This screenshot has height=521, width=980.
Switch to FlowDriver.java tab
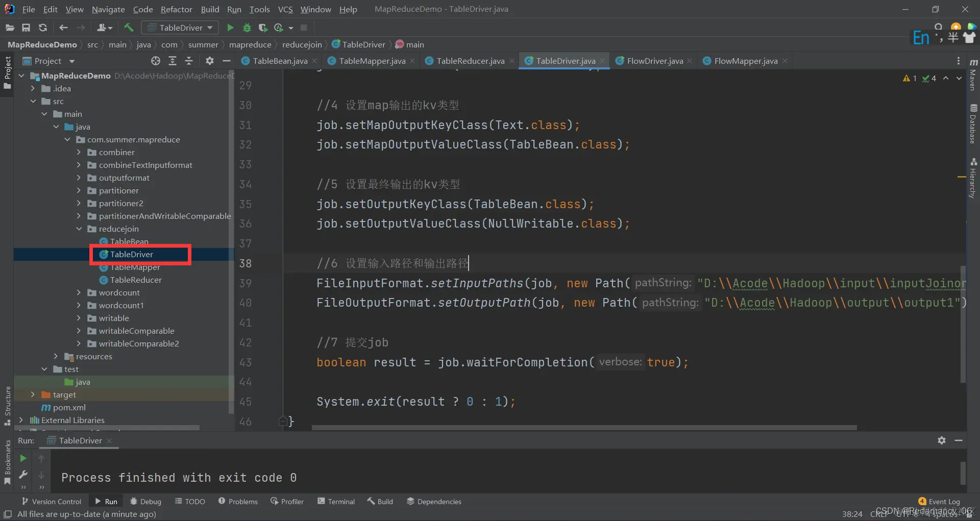655,61
